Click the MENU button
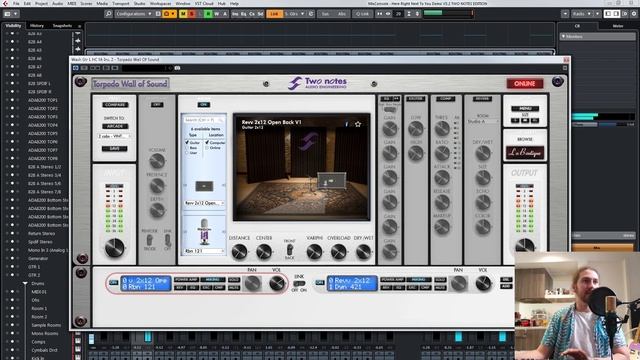 525,108
